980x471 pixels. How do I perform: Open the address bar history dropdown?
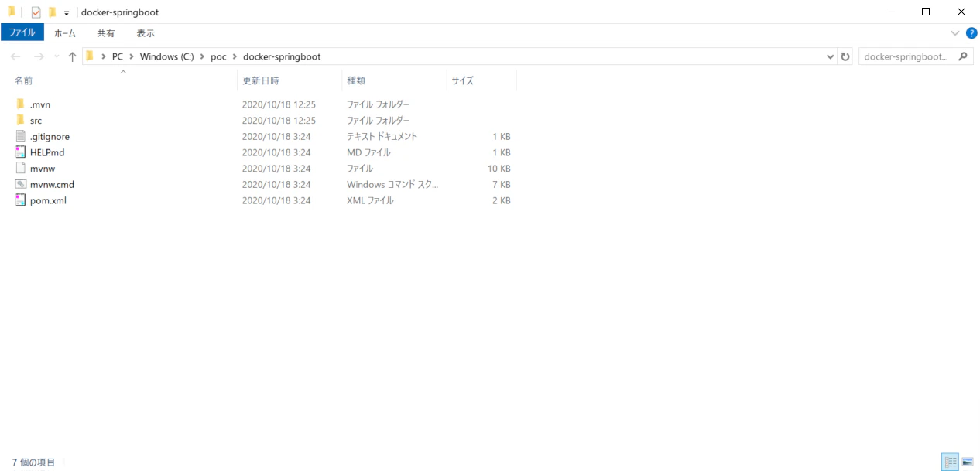831,56
